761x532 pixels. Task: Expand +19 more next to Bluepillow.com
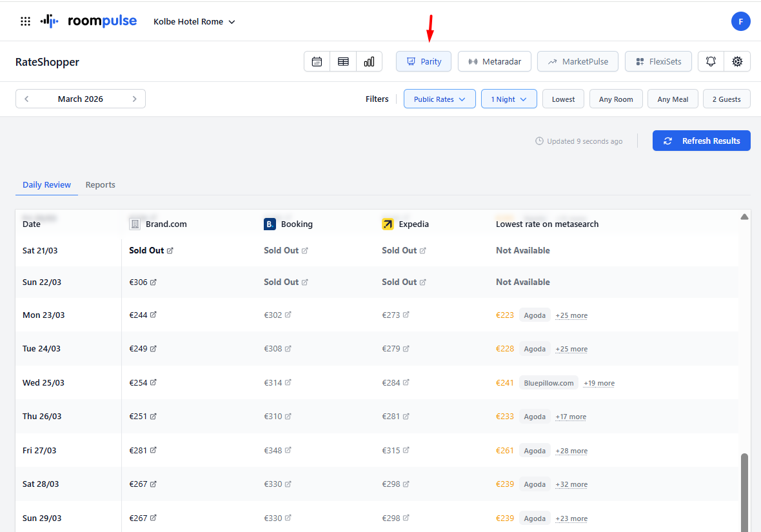point(599,383)
